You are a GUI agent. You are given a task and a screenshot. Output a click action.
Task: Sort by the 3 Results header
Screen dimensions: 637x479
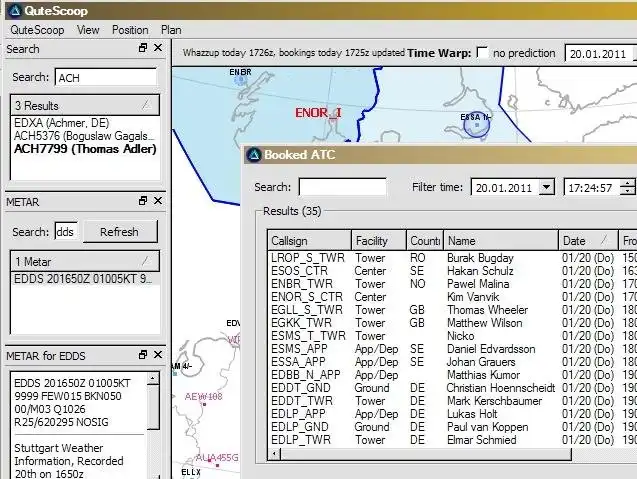pyautogui.click(x=85, y=106)
